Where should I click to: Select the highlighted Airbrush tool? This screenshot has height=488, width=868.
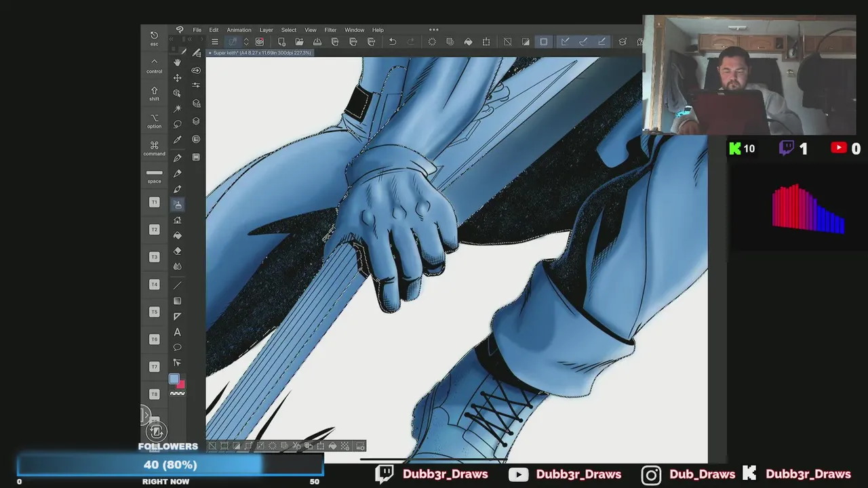pos(177,205)
